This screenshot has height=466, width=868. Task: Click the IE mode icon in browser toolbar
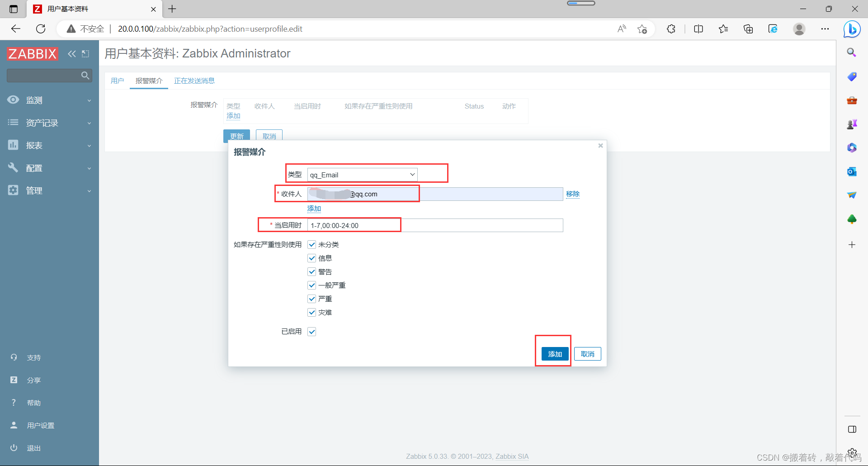pos(773,29)
